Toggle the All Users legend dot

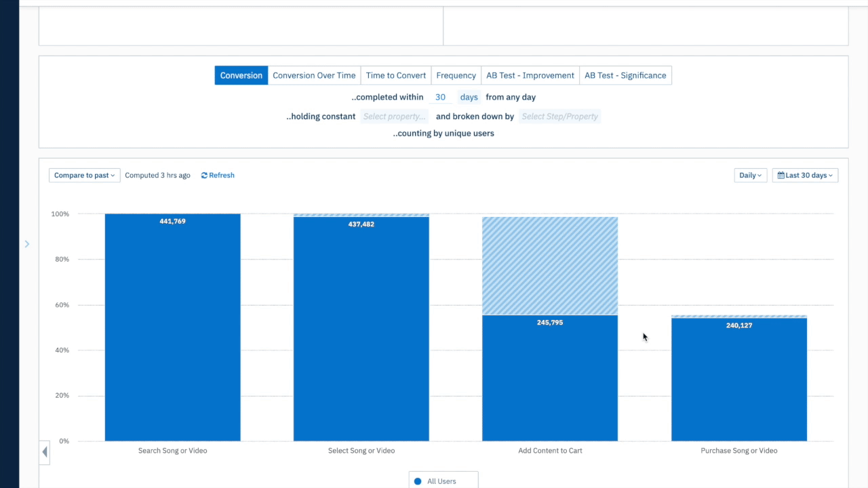[418, 481]
